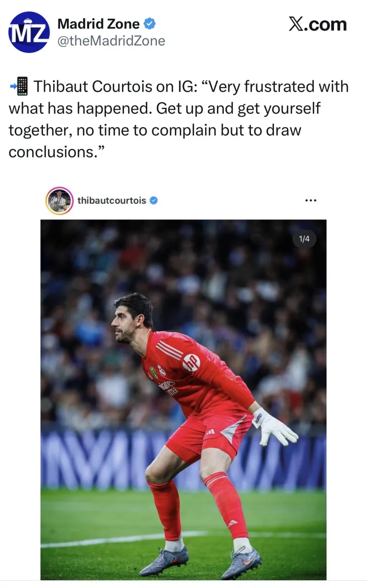Open the Madrid Zone MZ profile avatar
Screen dimensions: 367x588
click(29, 32)
